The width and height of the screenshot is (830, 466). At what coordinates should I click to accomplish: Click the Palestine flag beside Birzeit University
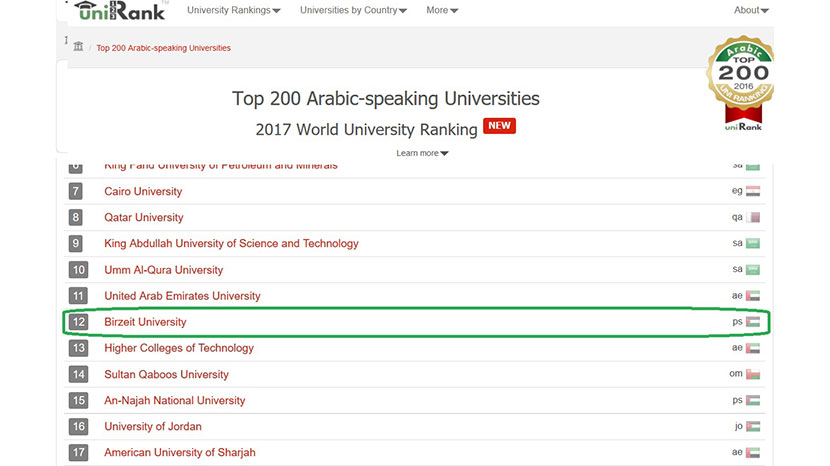pyautogui.click(x=753, y=322)
